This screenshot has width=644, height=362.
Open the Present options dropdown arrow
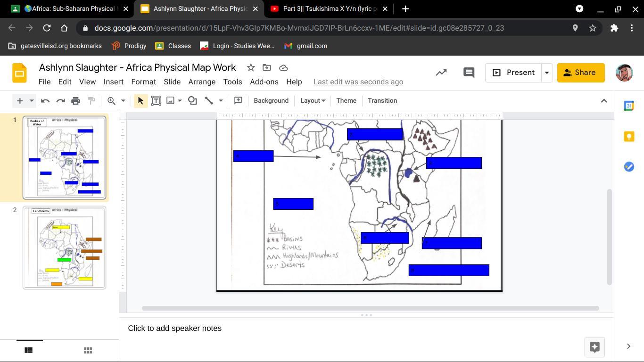(x=547, y=73)
